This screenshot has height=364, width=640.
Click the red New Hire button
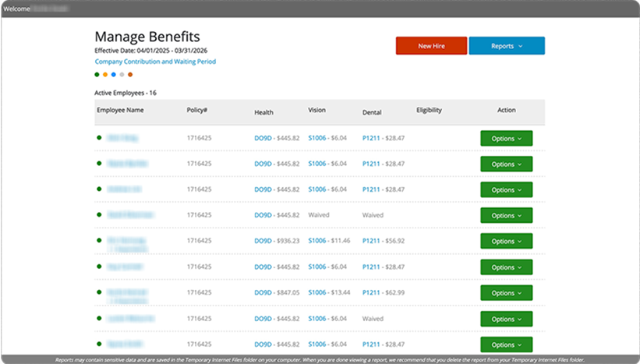coord(431,46)
